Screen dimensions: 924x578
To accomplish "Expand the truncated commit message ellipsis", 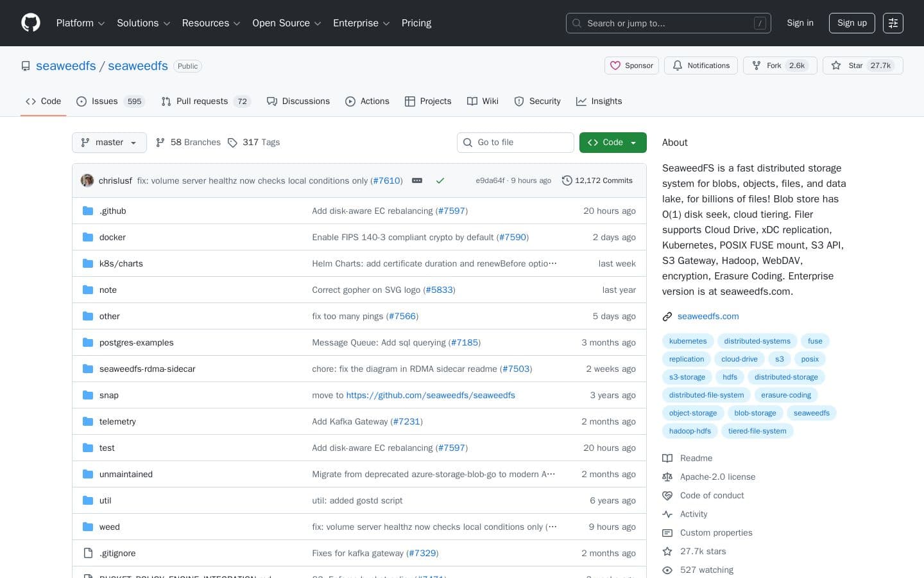I will (417, 180).
